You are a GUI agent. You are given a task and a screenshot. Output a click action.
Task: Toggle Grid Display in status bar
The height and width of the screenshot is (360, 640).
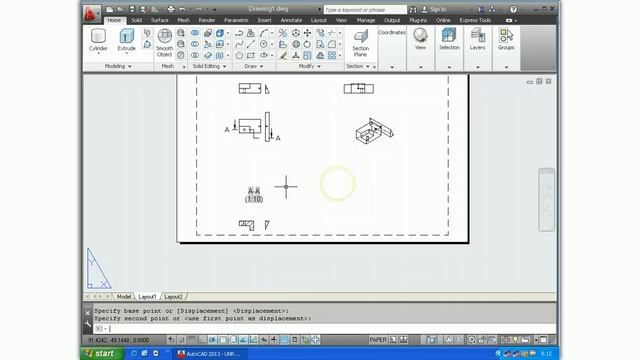tap(192, 340)
